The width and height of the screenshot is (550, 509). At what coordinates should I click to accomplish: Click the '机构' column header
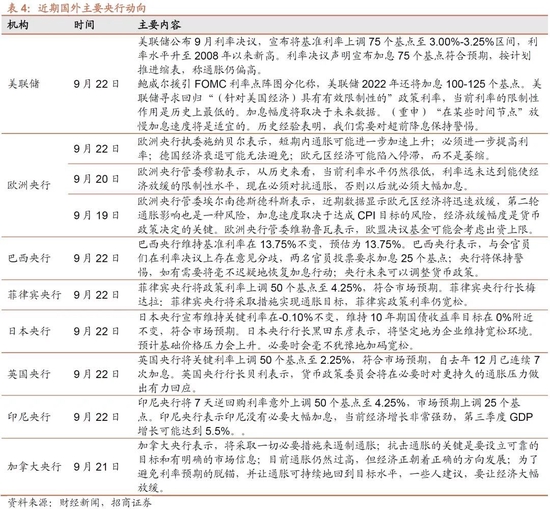pos(18,25)
